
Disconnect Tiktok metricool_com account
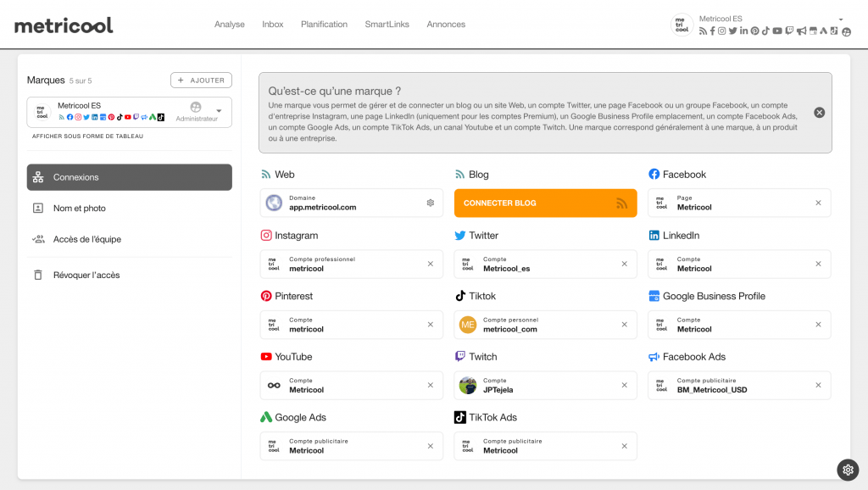(625, 325)
